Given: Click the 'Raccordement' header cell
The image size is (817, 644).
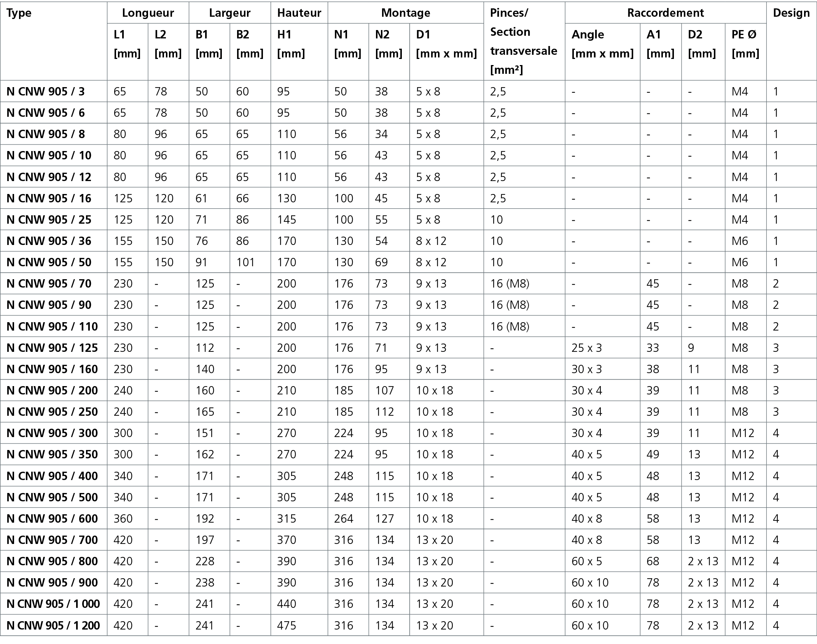Looking at the screenshot, I should tap(666, 13).
